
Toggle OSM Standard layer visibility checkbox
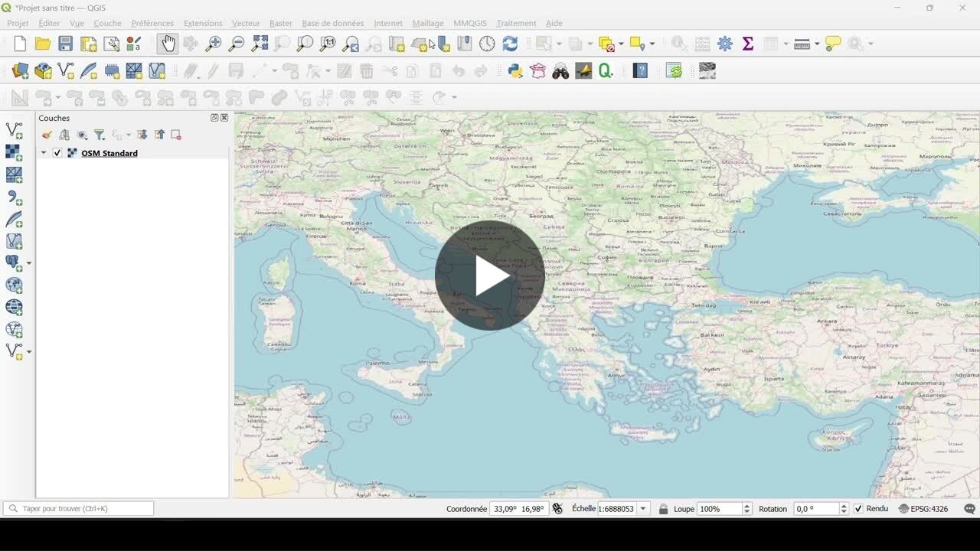tap(57, 153)
